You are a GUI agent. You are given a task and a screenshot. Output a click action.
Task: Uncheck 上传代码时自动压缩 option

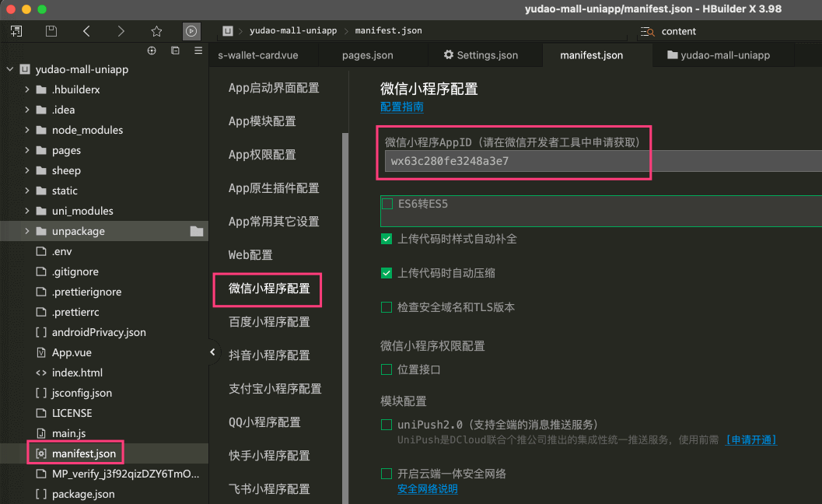[387, 273]
